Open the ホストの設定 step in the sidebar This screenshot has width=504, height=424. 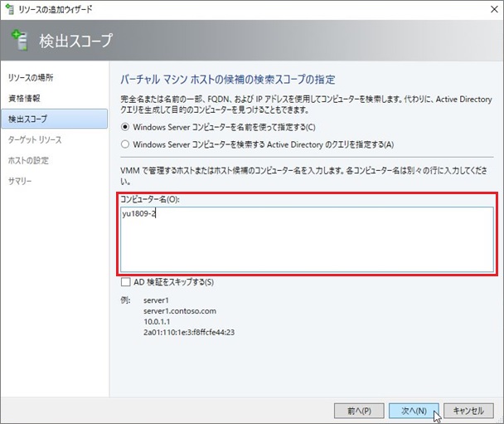point(29,159)
